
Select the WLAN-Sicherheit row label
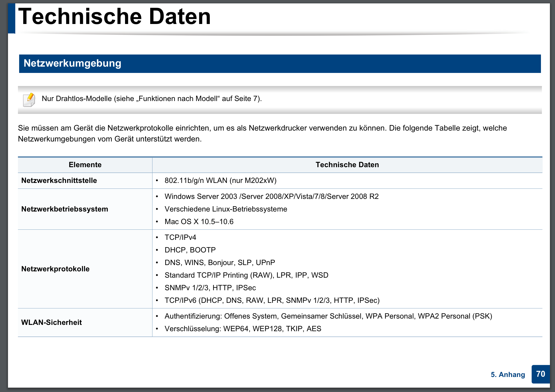point(52,322)
